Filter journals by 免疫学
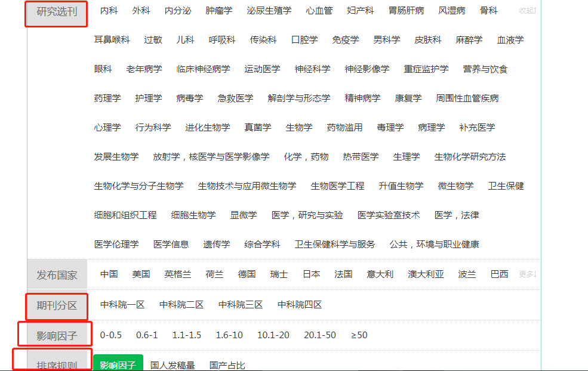Viewport: 588px width, 371px height. [345, 40]
